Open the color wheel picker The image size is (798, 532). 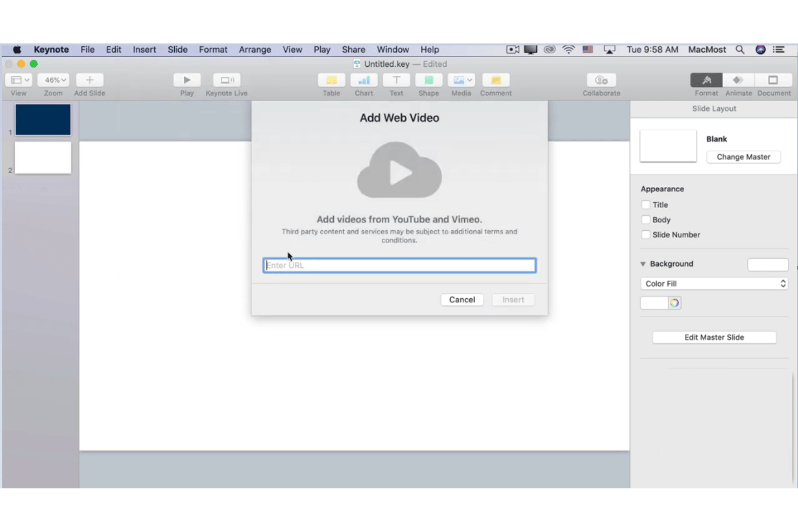coord(675,303)
